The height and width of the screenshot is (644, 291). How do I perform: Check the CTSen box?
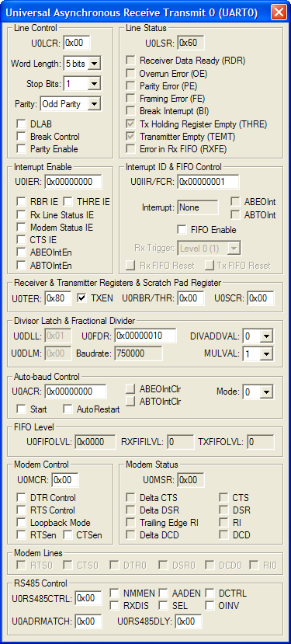click(68, 534)
